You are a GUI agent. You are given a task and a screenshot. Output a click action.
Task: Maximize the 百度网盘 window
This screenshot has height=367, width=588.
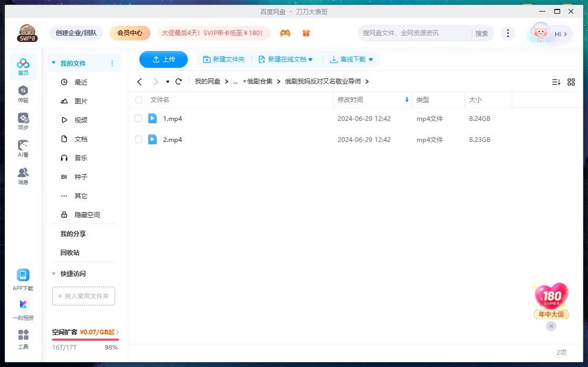click(x=557, y=11)
